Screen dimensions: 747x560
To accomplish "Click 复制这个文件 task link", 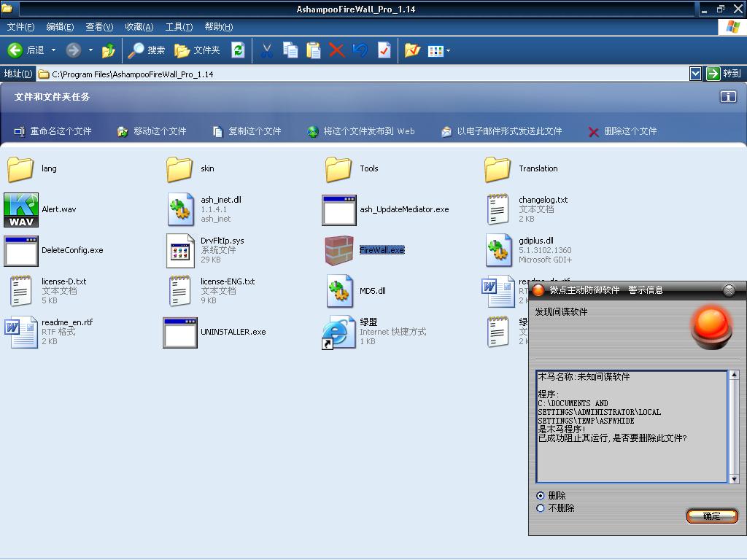I will tap(247, 131).
